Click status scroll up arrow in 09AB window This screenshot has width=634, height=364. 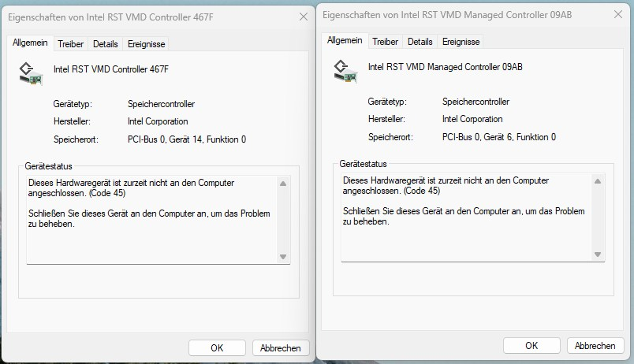598,181
